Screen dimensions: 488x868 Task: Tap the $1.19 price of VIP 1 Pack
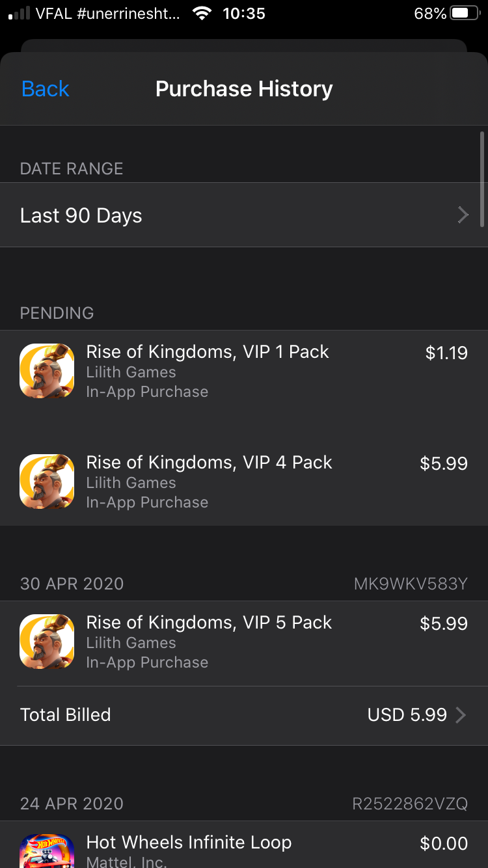click(x=446, y=353)
